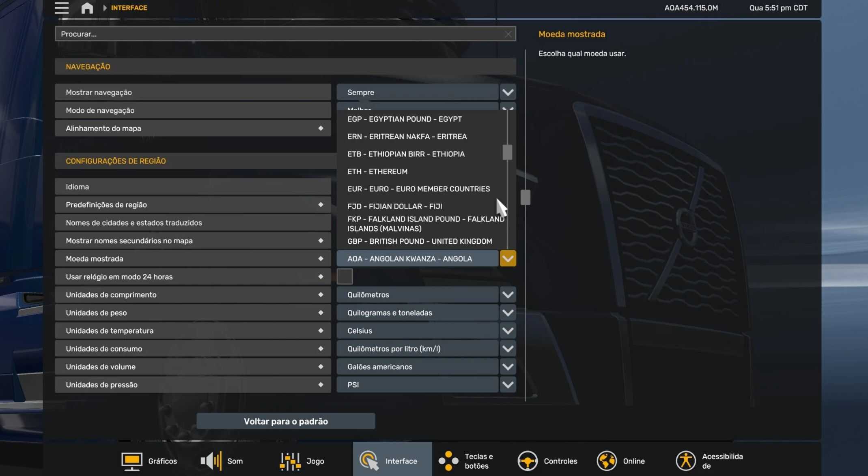Open the hamburger menu icon
This screenshot has width=868, height=476.
coord(62,8)
